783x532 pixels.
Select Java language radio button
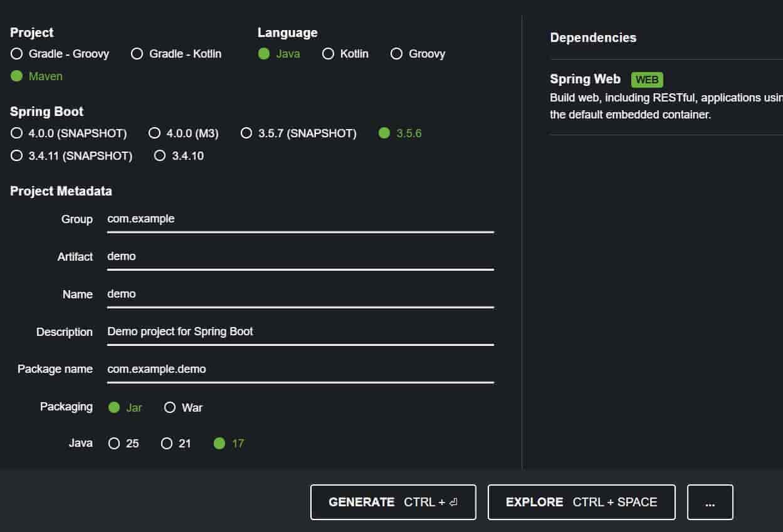[264, 54]
